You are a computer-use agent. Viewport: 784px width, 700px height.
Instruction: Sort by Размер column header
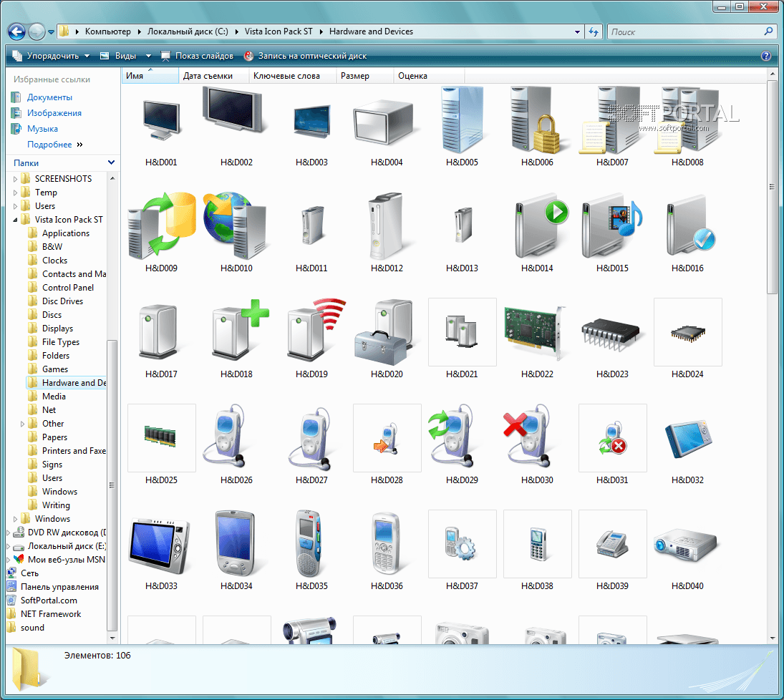click(365, 75)
